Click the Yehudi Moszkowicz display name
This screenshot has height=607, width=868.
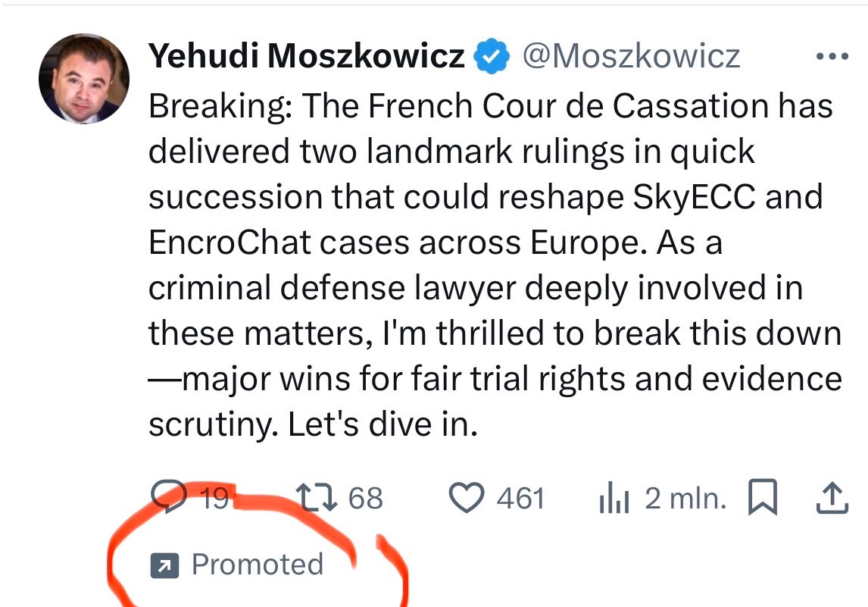click(307, 57)
